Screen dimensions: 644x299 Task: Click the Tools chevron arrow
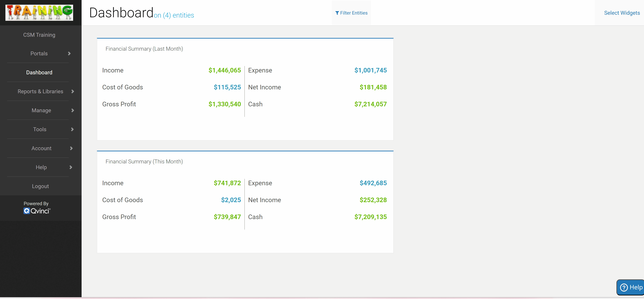point(72,130)
